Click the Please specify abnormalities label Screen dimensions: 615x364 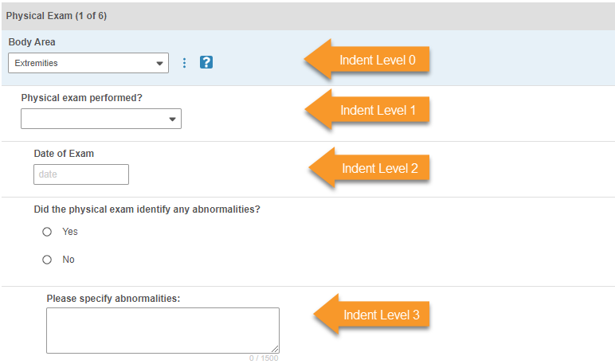pyautogui.click(x=113, y=299)
